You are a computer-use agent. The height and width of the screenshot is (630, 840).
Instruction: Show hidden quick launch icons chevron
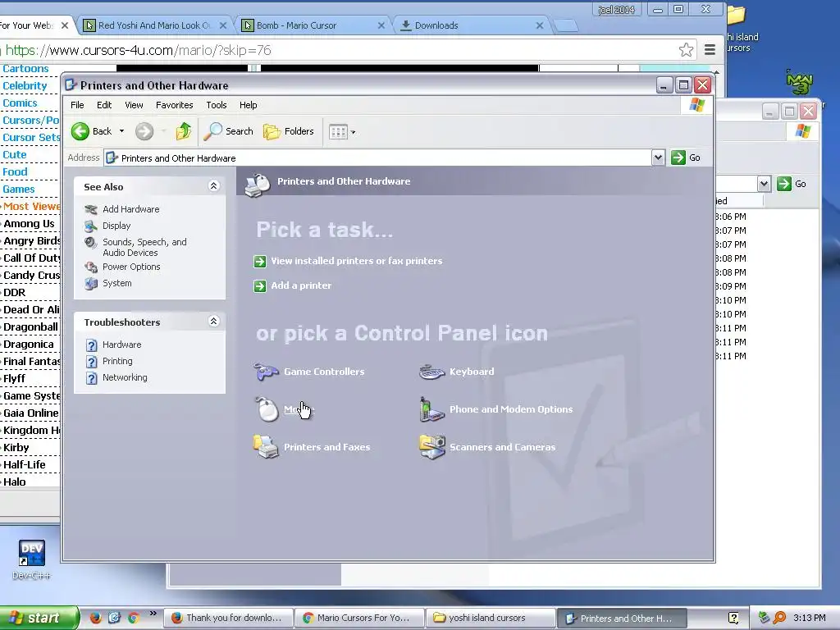click(153, 614)
